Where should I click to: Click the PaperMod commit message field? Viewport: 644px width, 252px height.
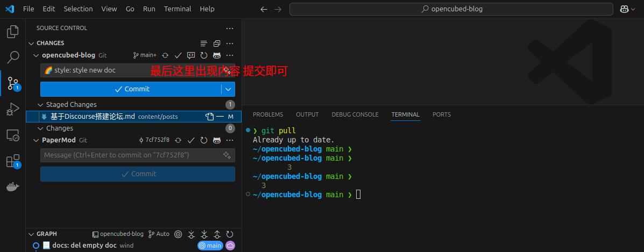click(131, 155)
